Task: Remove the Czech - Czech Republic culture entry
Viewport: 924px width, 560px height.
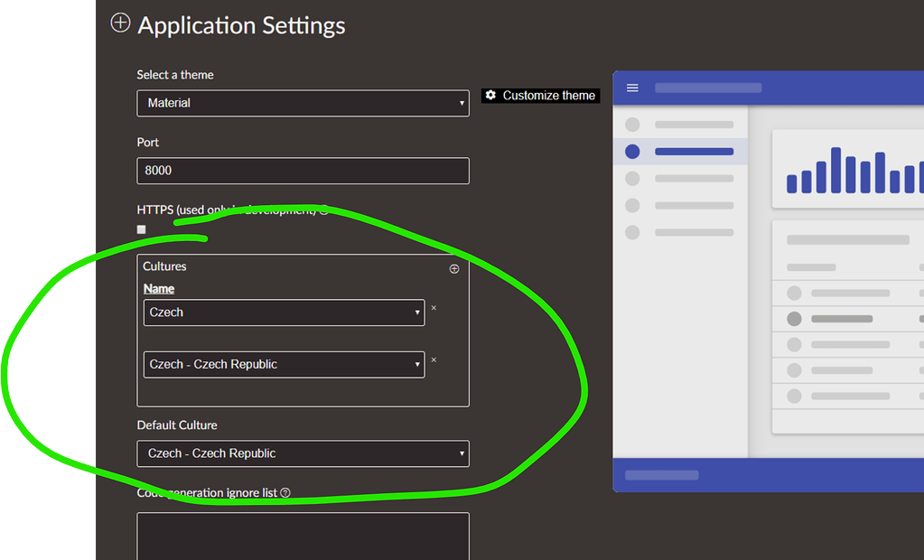Action: tap(434, 359)
